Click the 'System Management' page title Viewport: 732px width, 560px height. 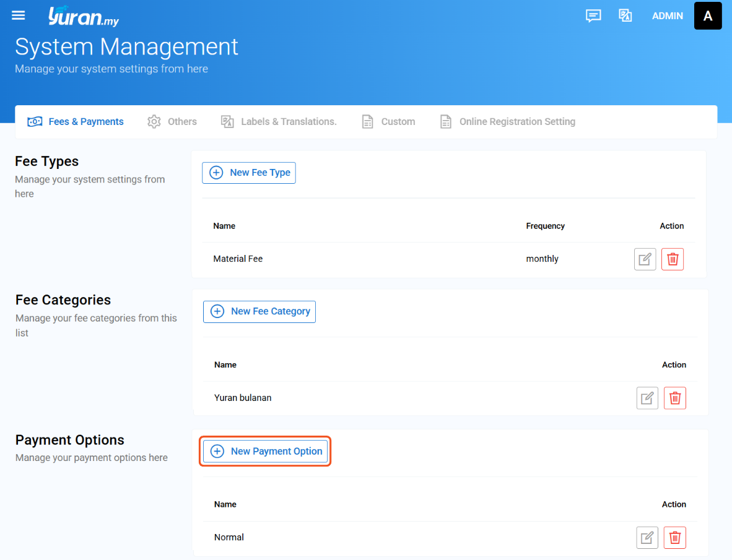tap(126, 46)
